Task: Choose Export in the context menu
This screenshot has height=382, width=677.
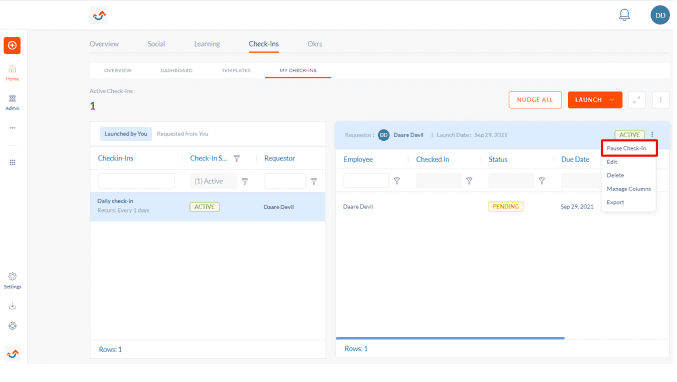Action: (x=615, y=202)
